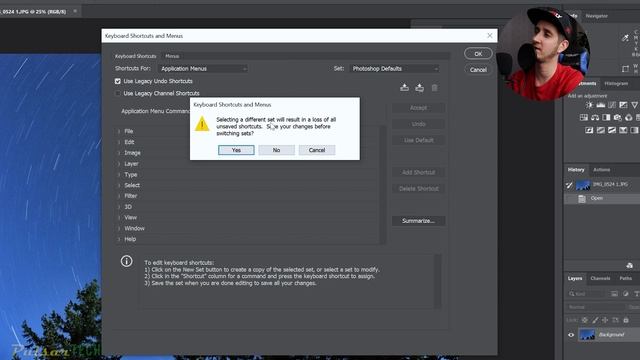Viewport: 640px width, 360px height.
Task: Expand the Select menu command group
Action: click(119, 185)
